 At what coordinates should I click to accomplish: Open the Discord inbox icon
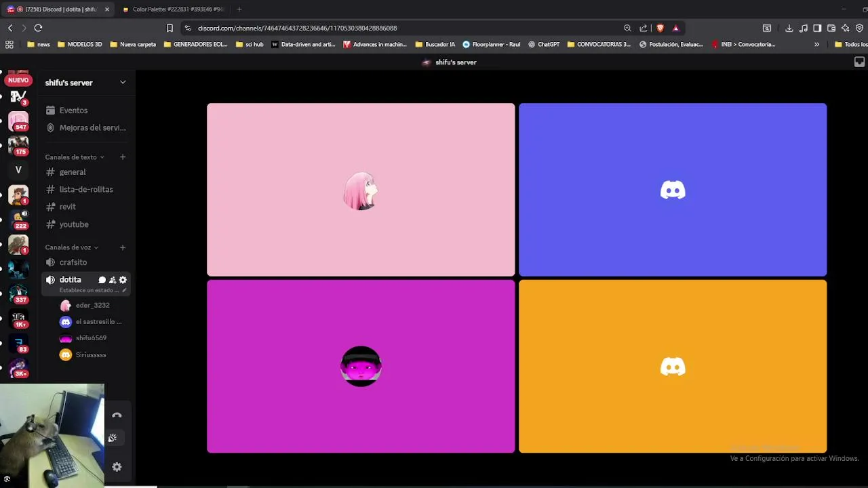859,62
